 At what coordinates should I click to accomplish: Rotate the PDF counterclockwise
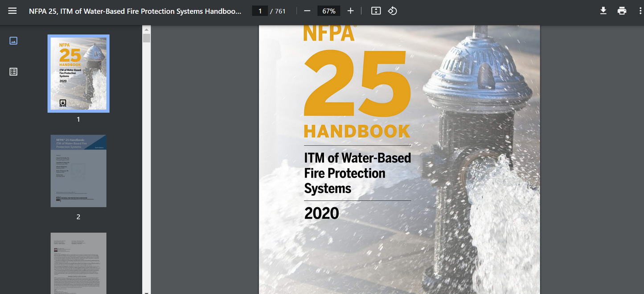tap(392, 10)
